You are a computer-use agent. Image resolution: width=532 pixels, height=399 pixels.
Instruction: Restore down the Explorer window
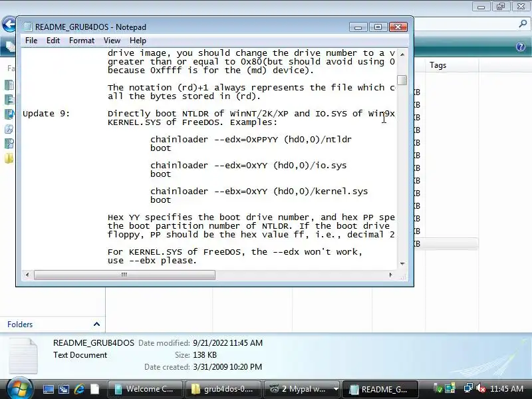point(501,7)
